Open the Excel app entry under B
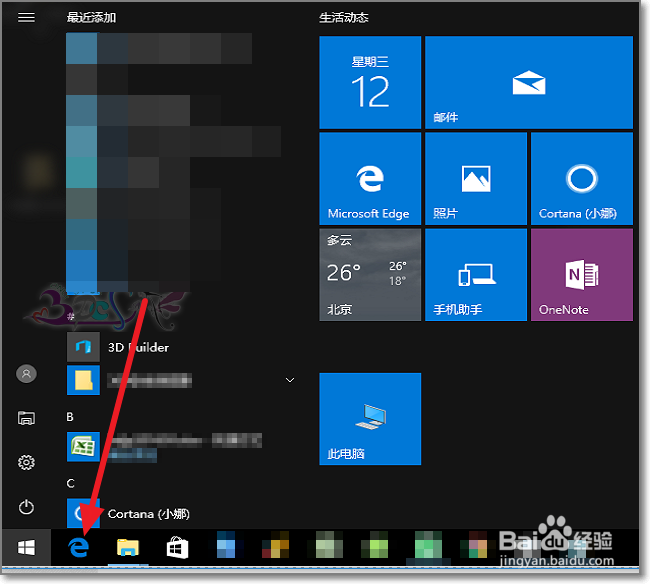Viewport: 650px width, 584px height. click(x=165, y=446)
